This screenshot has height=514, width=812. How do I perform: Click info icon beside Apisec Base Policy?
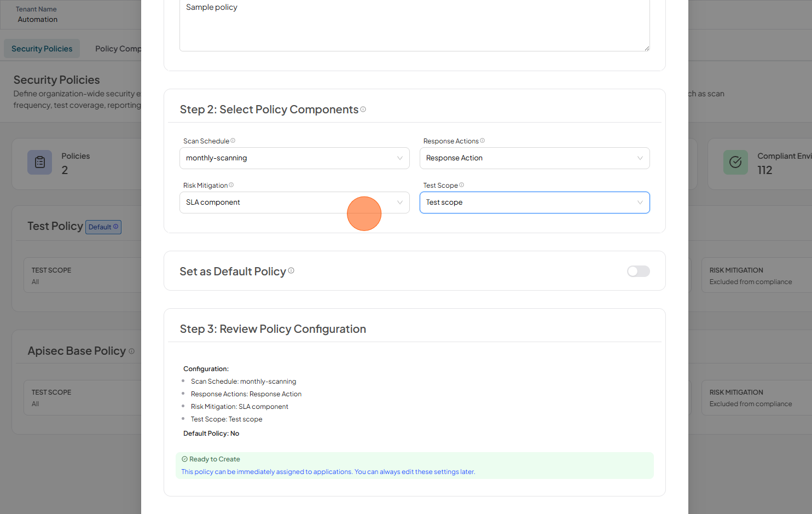pyautogui.click(x=131, y=351)
